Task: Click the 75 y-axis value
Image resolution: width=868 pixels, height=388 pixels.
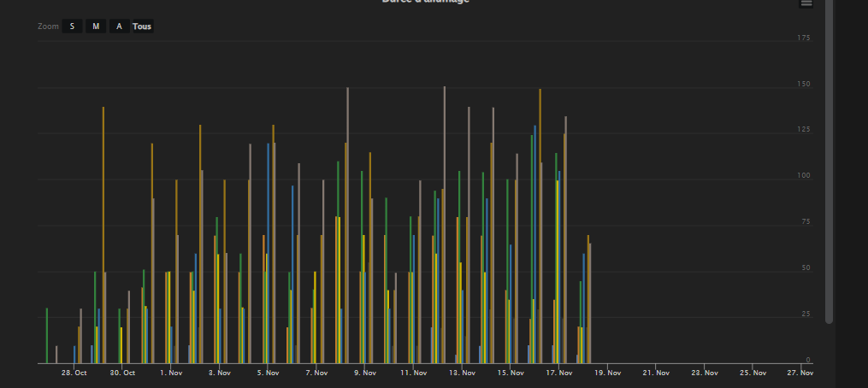Action: 806,222
